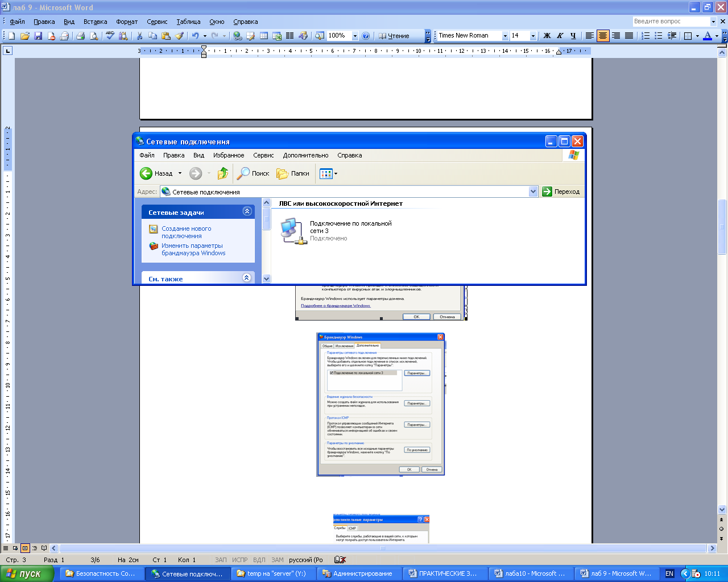Cut selection with the scissors icon

pyautogui.click(x=139, y=36)
